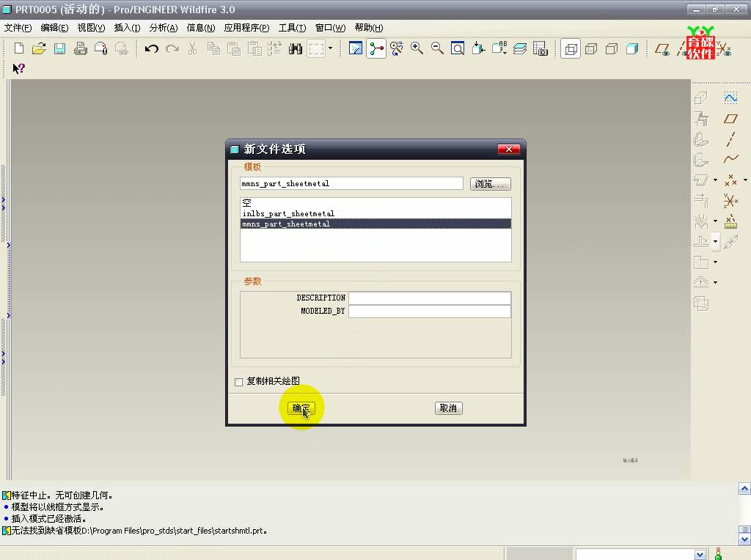
Task: Click the context-sensitive help pointer icon
Action: coord(18,68)
